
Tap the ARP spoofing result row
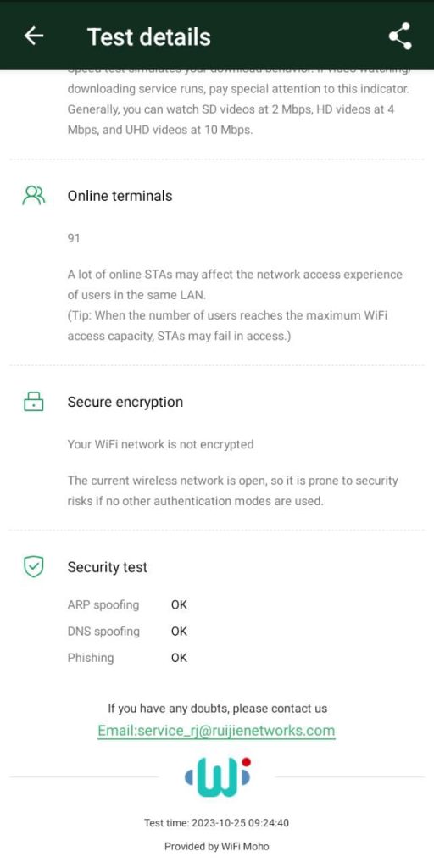127,604
